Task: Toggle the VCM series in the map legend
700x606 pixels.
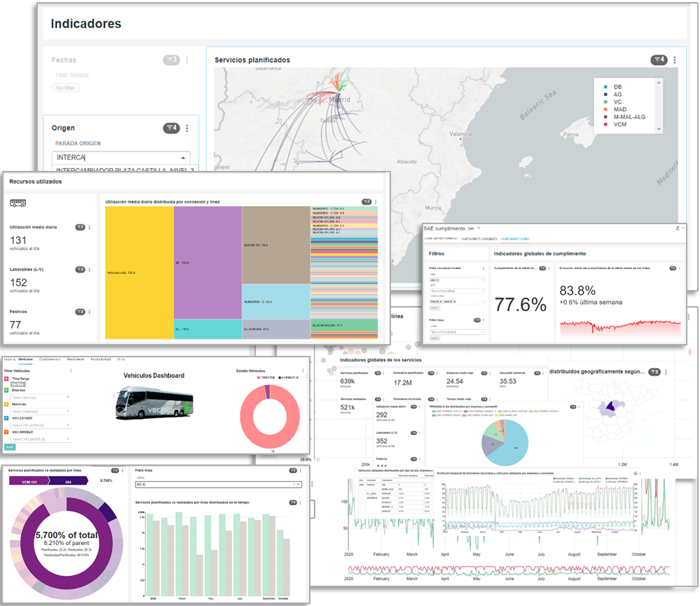Action: click(x=615, y=124)
